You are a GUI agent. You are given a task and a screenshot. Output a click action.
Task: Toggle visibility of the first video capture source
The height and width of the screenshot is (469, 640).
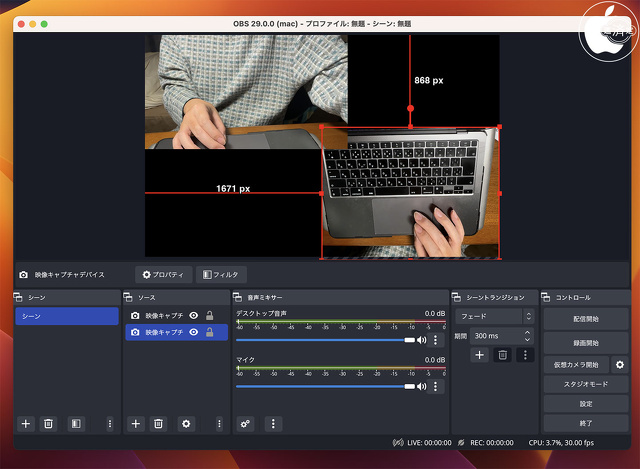pyautogui.click(x=194, y=316)
